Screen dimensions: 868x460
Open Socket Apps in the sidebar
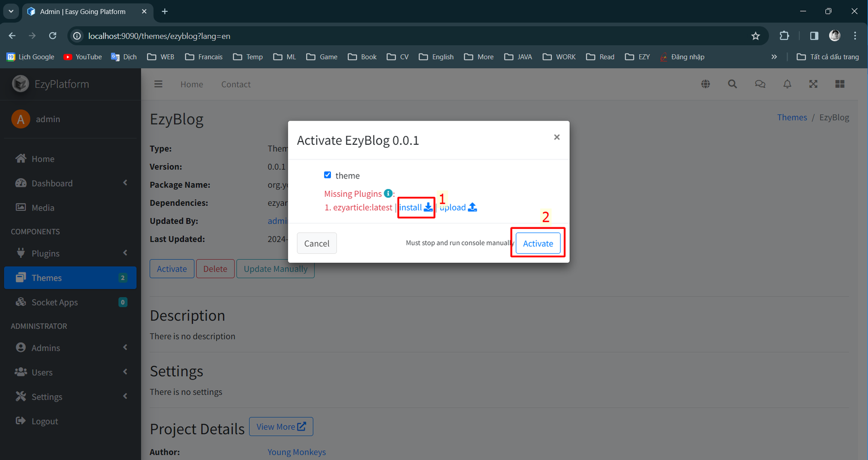pyautogui.click(x=70, y=302)
